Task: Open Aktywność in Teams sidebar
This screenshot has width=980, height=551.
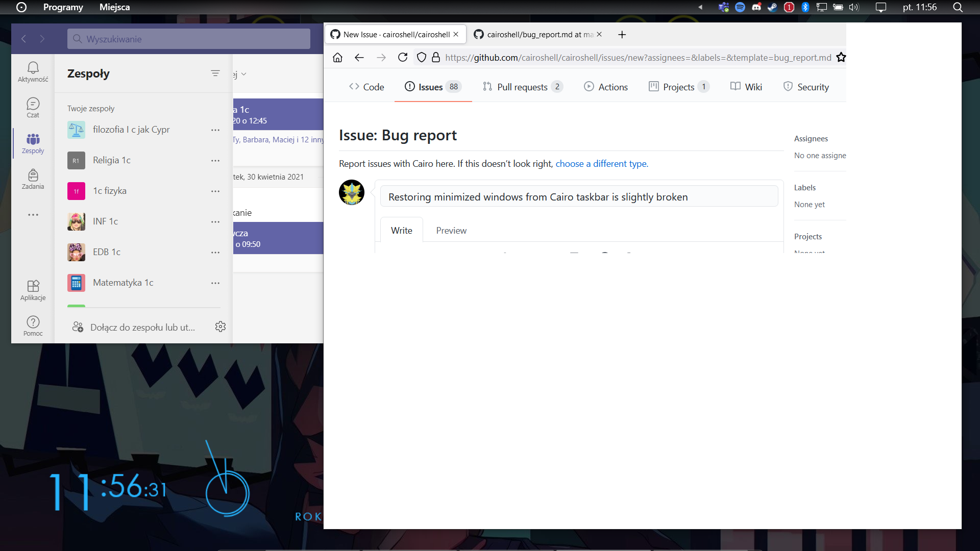Action: click(x=33, y=71)
